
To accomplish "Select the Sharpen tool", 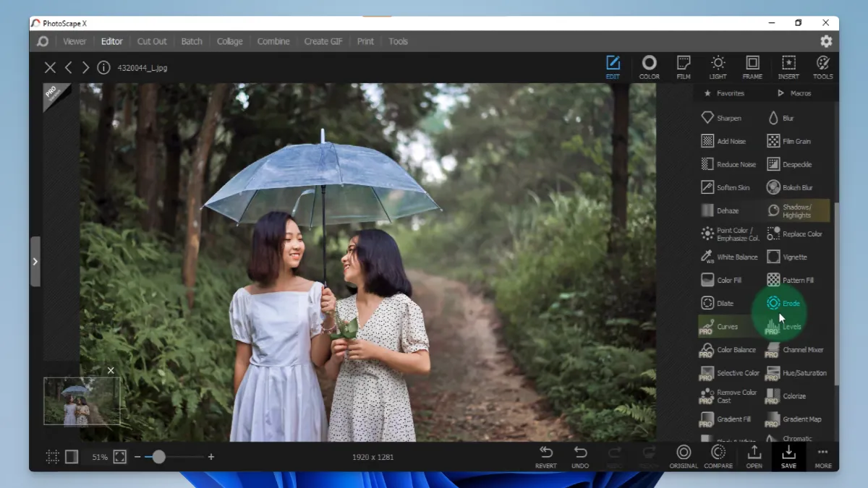I will click(x=726, y=117).
